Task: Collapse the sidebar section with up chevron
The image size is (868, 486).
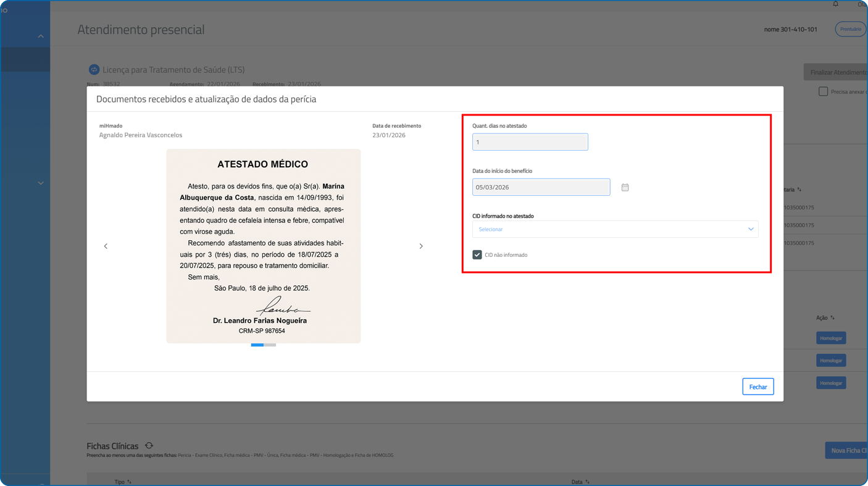Action: [41, 36]
